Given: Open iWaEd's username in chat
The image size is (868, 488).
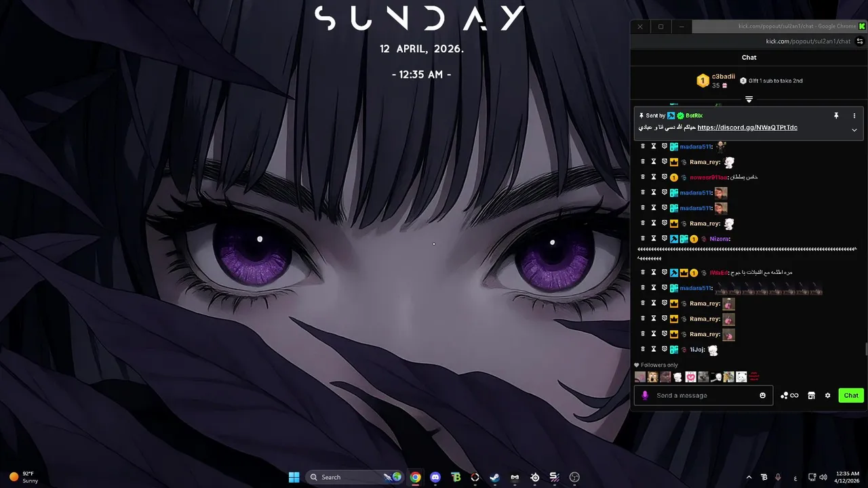Looking at the screenshot, I should [719, 272].
